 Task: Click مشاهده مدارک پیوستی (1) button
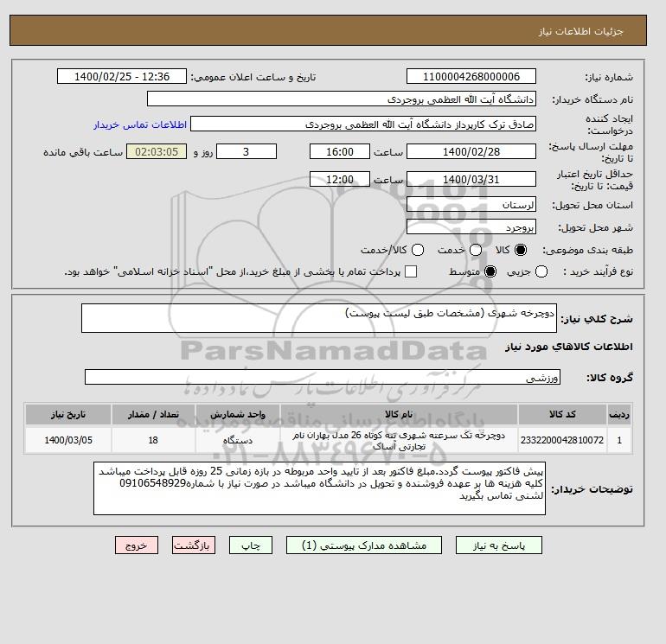[x=364, y=545]
